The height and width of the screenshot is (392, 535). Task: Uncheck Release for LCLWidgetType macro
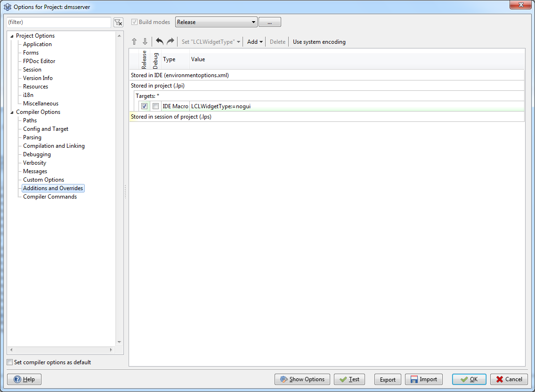pos(144,106)
